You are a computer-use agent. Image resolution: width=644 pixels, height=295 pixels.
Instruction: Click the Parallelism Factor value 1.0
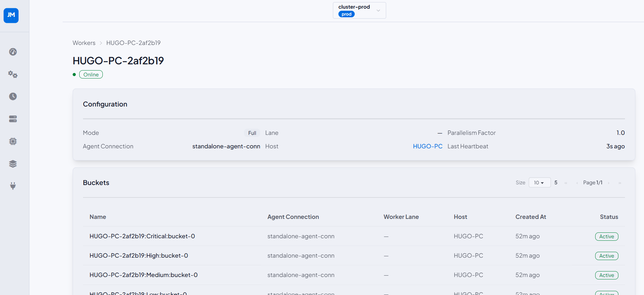[x=620, y=133]
